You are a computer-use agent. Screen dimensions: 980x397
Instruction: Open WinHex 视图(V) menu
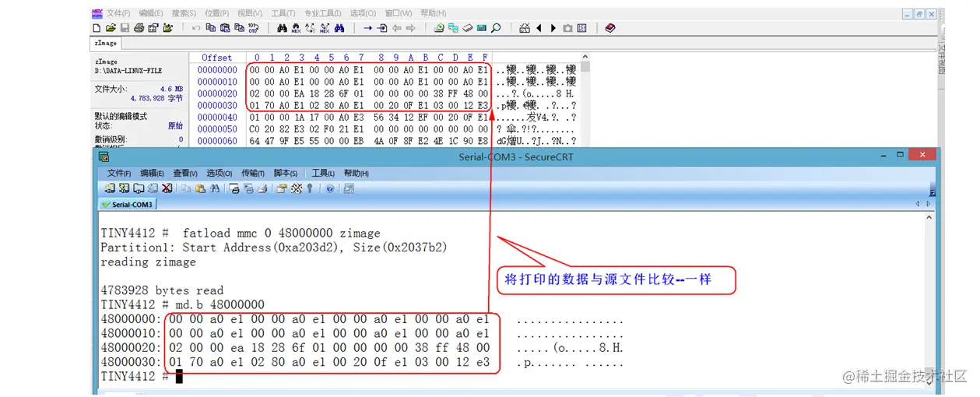click(250, 13)
